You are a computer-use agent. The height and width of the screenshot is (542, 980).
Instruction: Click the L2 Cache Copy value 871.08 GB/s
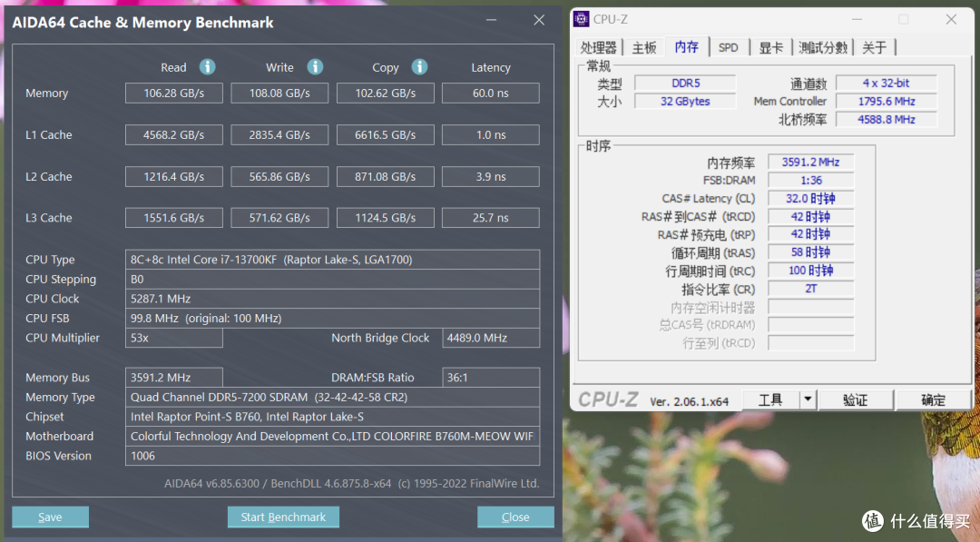tap(385, 177)
